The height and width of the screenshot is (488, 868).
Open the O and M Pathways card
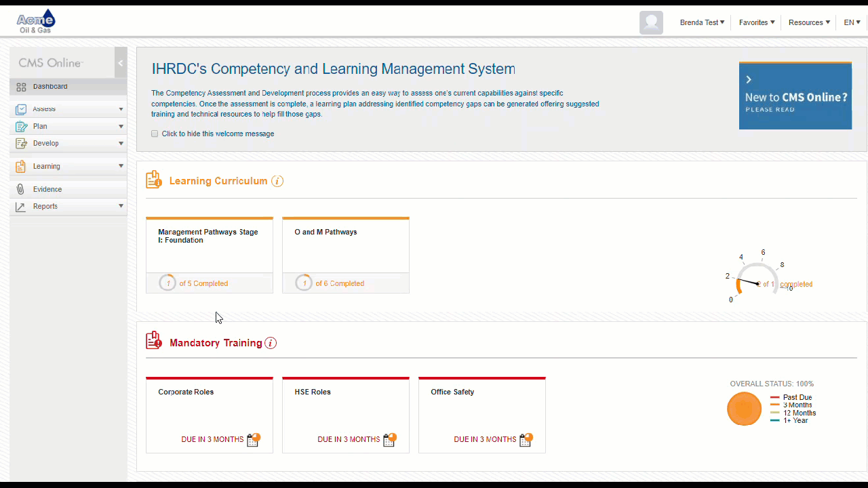(x=346, y=255)
